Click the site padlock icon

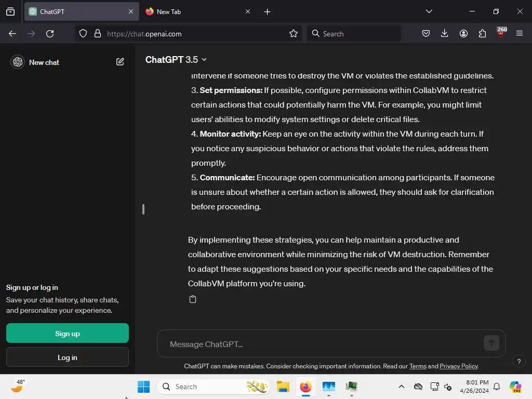(98, 34)
